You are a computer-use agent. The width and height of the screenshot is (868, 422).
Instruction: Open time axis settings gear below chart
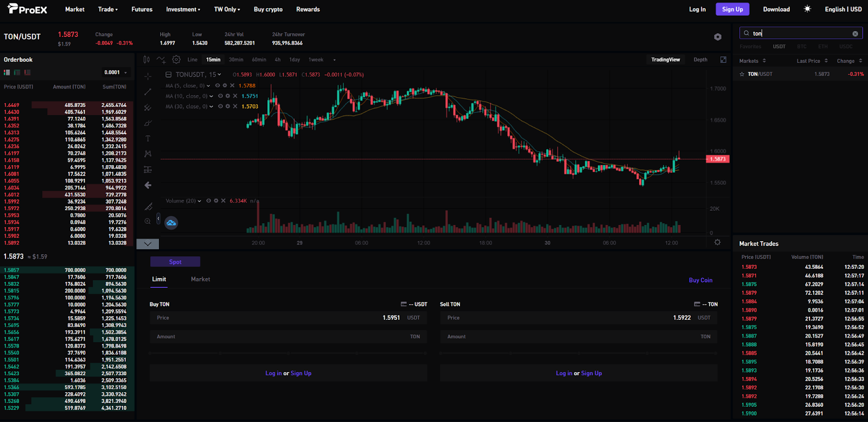tap(718, 242)
